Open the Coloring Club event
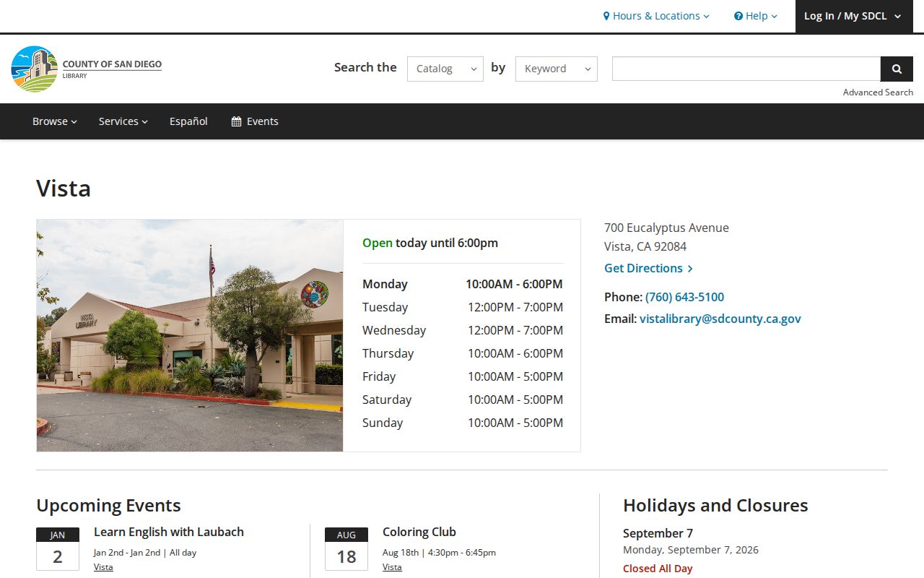This screenshot has width=924, height=578. pyautogui.click(x=419, y=532)
